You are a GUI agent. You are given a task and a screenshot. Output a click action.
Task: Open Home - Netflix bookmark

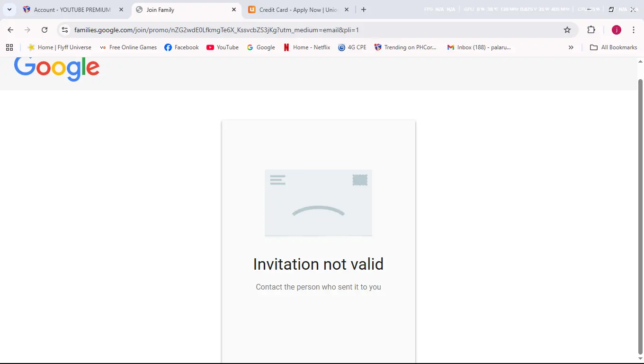click(x=307, y=47)
